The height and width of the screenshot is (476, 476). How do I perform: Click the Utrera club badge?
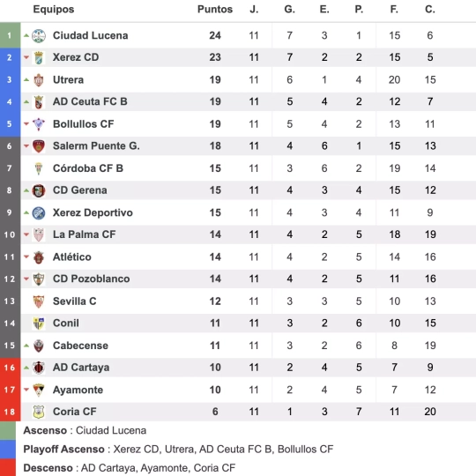(39, 80)
